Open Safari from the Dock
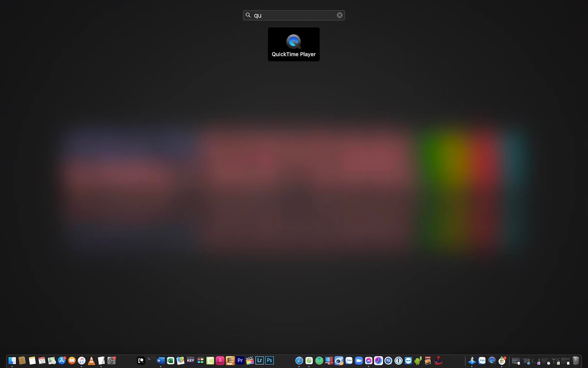The height and width of the screenshot is (368, 588). point(299,361)
